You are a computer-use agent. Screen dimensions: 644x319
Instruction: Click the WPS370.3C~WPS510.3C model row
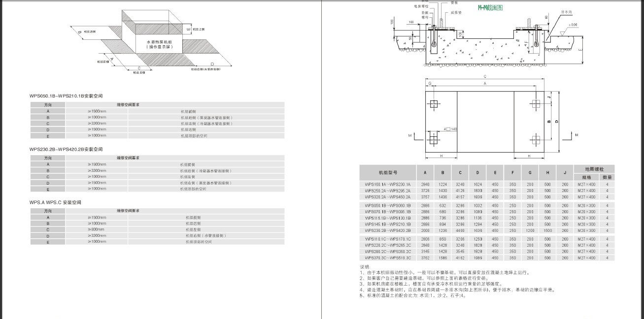[487, 257]
